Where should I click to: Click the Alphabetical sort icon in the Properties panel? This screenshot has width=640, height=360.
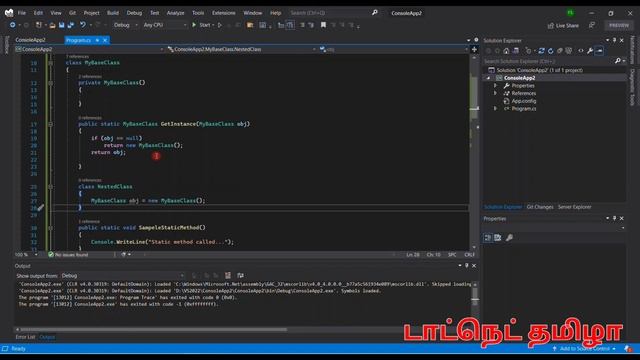pos(498,238)
